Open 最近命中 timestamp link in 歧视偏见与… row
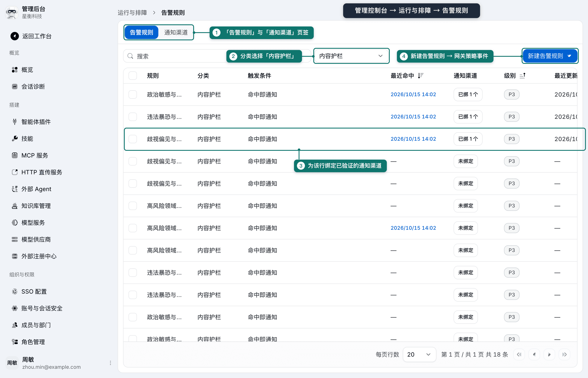 pyautogui.click(x=413, y=139)
